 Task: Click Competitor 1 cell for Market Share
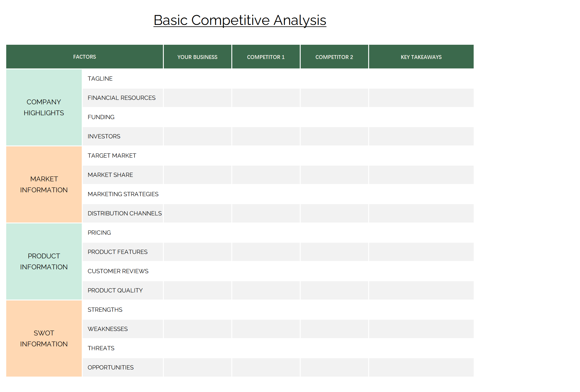tap(266, 175)
